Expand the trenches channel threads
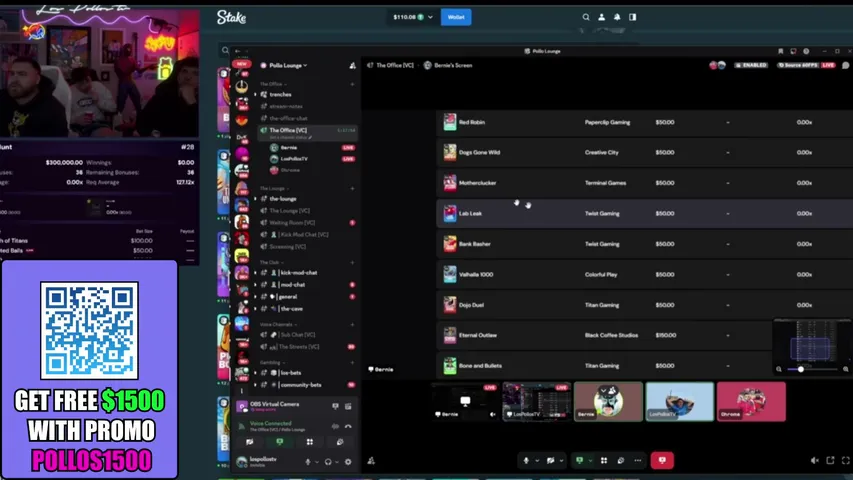853x480 pixels. (255, 95)
